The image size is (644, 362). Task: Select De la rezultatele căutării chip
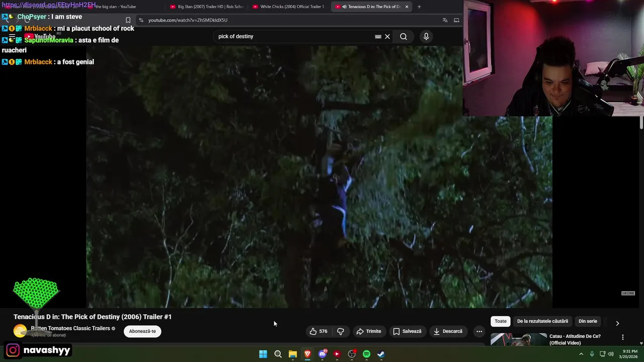coord(542,321)
